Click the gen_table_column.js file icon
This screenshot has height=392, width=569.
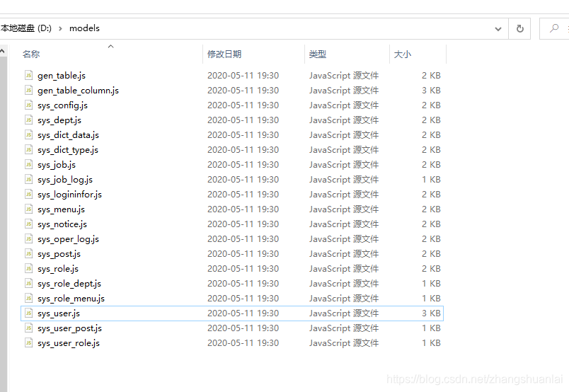[29, 90]
